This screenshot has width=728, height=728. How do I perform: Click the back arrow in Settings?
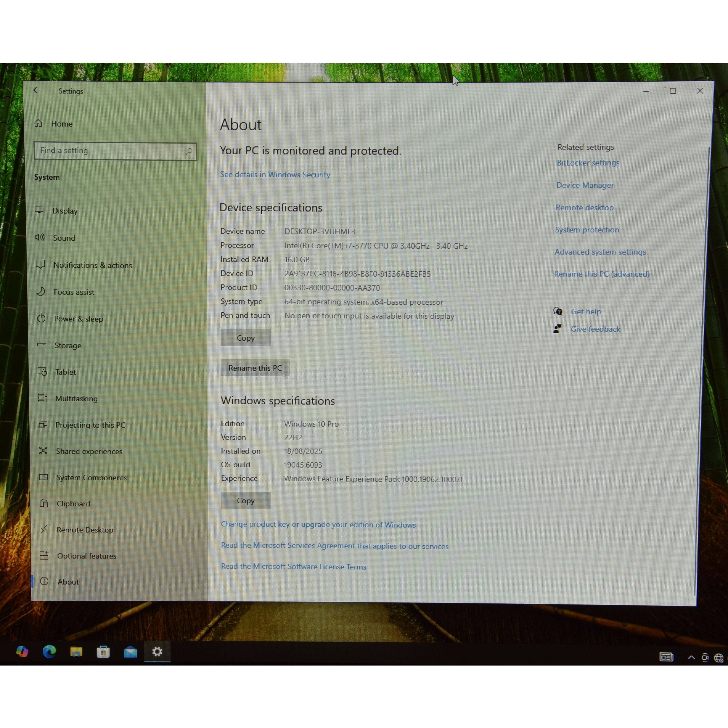pyautogui.click(x=37, y=90)
